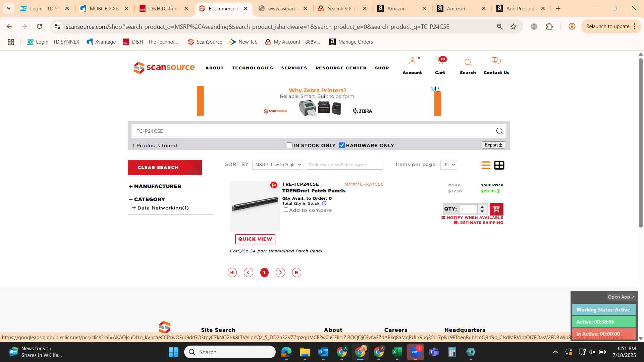Open the TRENDnet Patch Panels product link
644x362 pixels.
[x=314, y=191]
